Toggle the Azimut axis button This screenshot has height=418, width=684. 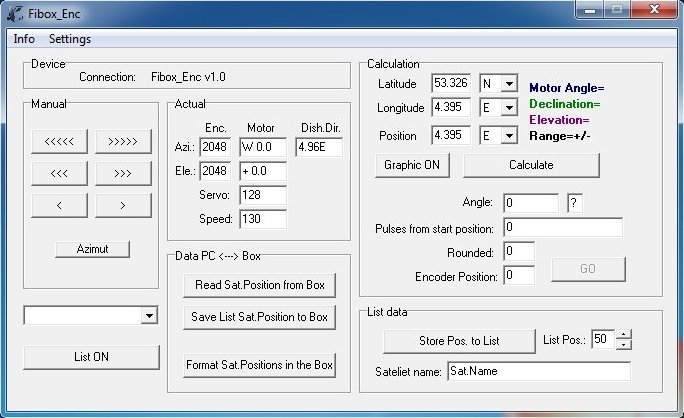coord(92,248)
